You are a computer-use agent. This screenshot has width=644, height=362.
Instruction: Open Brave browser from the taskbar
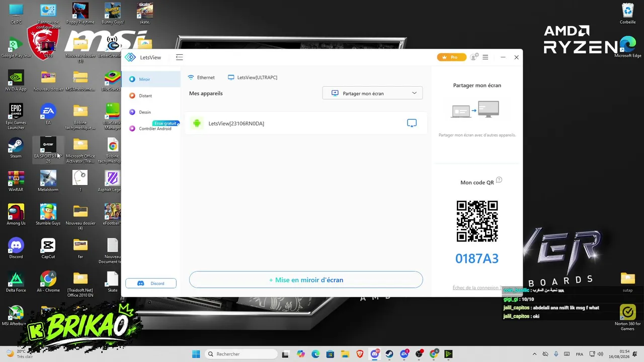(360, 354)
